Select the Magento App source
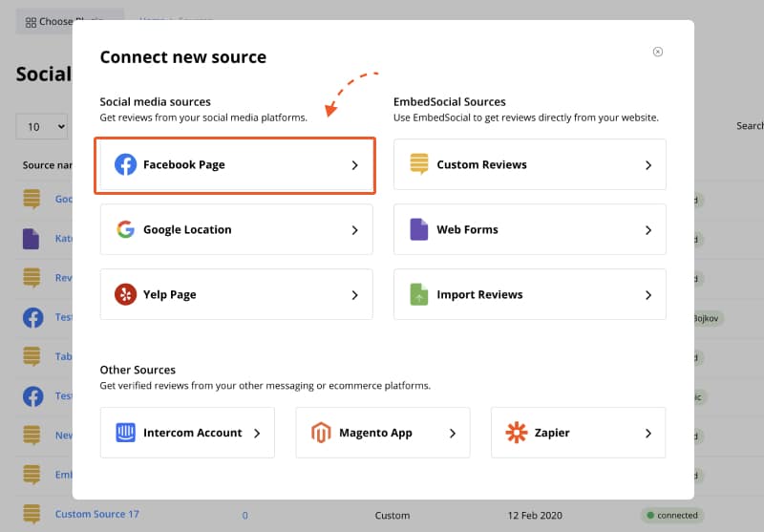Image resolution: width=764 pixels, height=532 pixels. [383, 433]
